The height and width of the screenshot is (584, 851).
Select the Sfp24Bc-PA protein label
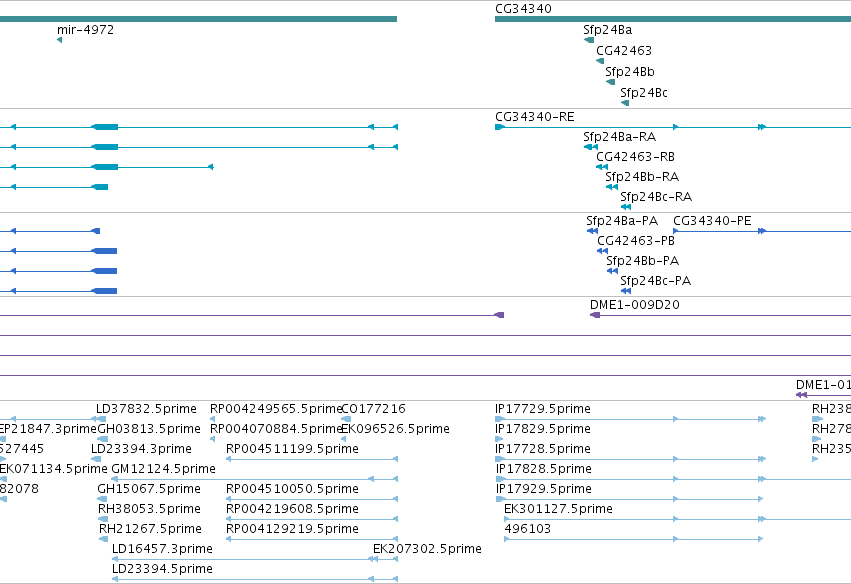[656, 282]
